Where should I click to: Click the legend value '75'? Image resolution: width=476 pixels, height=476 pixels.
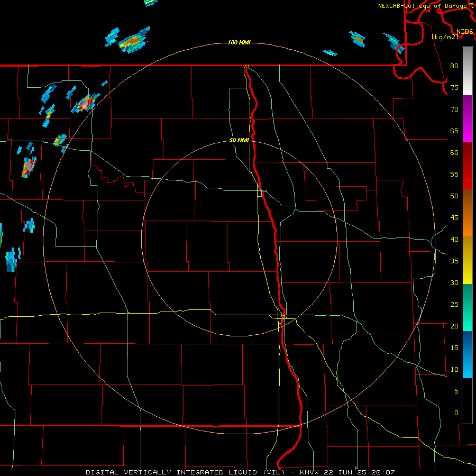454,88
